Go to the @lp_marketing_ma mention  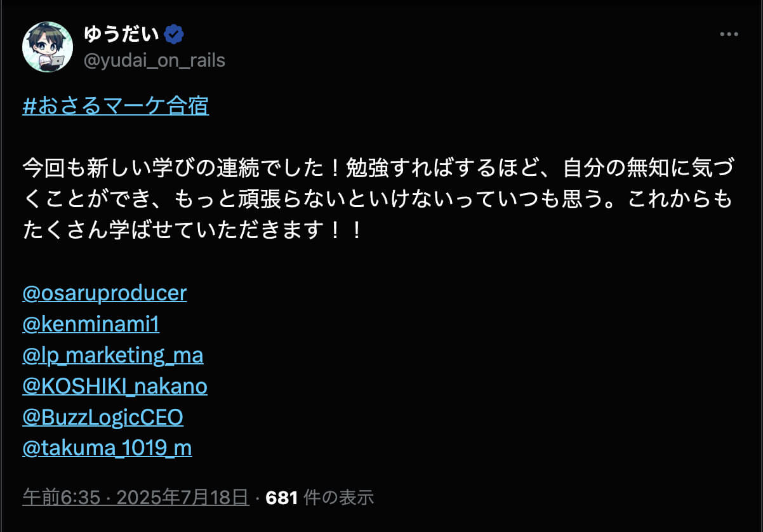click(113, 355)
